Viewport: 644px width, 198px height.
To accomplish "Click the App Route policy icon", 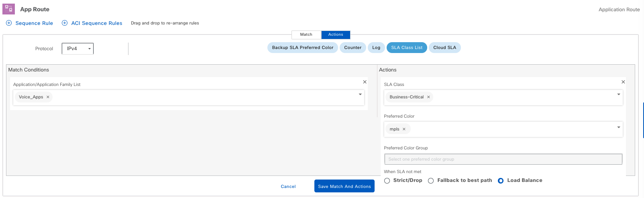I will [x=8, y=9].
